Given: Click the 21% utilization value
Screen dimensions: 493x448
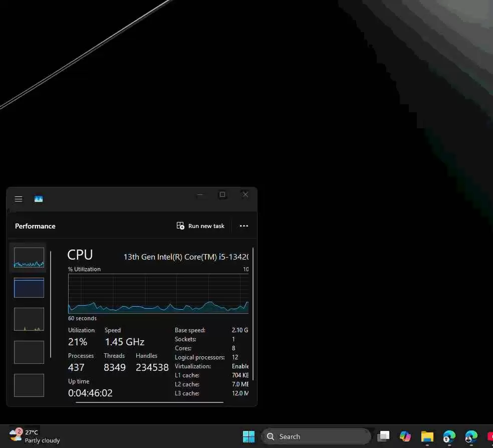Looking at the screenshot, I should (x=78, y=342).
